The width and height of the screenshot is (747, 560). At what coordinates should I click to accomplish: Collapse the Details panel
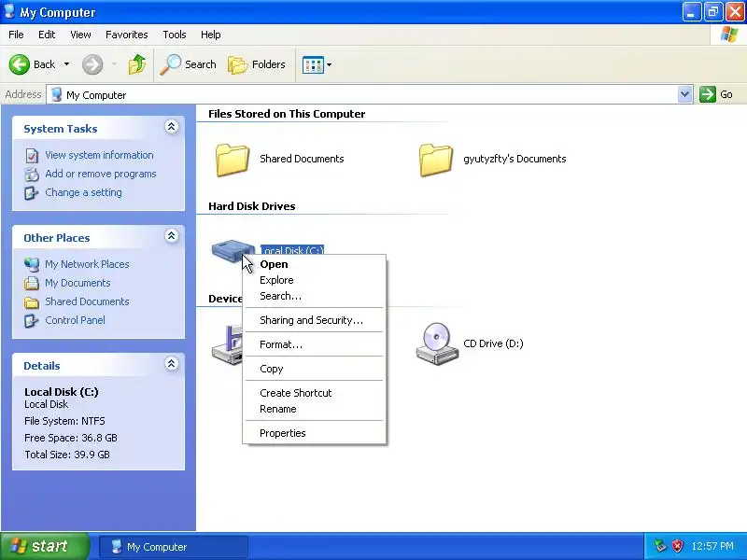tap(172, 364)
